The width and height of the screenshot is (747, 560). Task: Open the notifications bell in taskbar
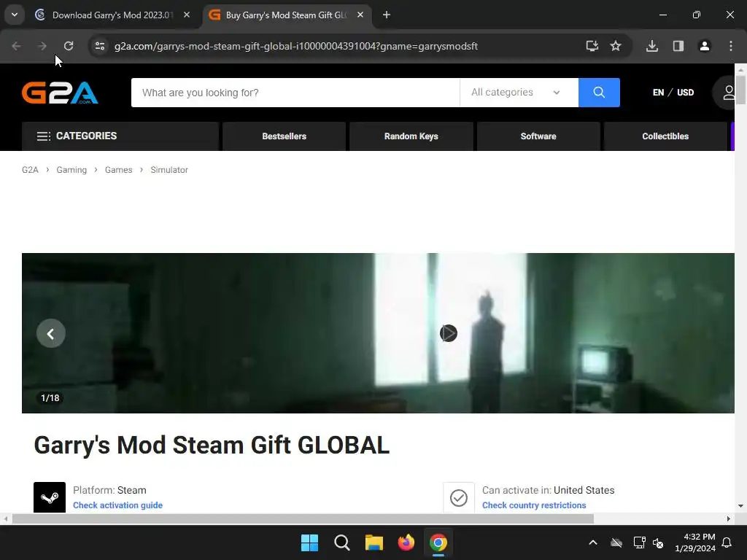[x=727, y=542]
